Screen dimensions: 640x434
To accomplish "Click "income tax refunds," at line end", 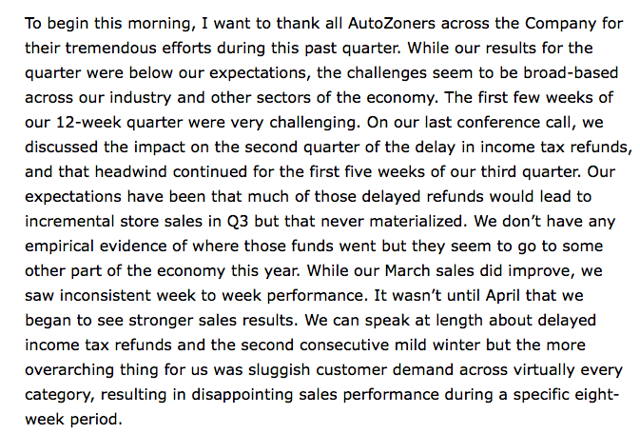I will click(556, 147).
